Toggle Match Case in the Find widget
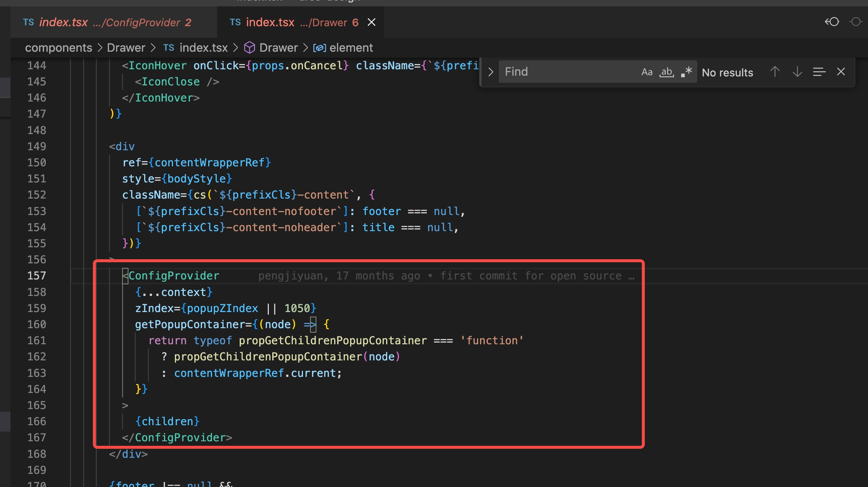Image resolution: width=868 pixels, height=487 pixels. point(647,72)
